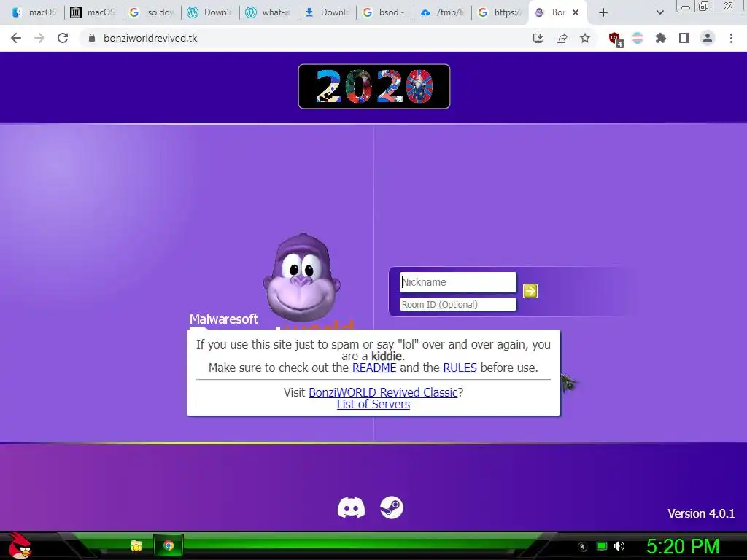Open the List of Servers link

coord(373,404)
